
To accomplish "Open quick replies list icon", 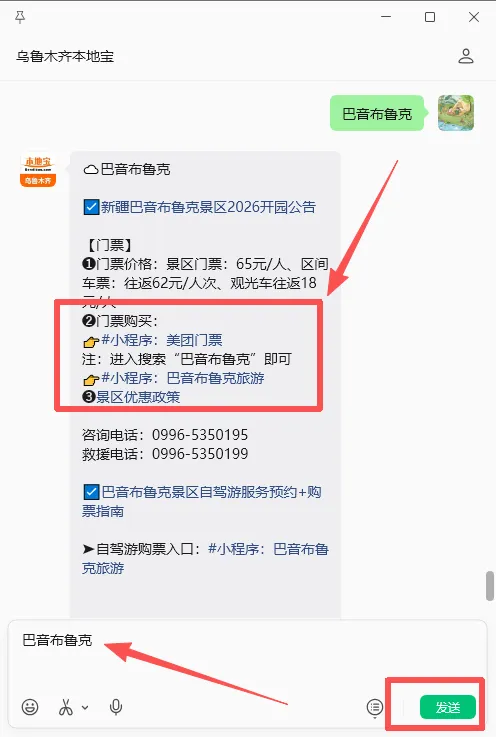I will point(375,707).
